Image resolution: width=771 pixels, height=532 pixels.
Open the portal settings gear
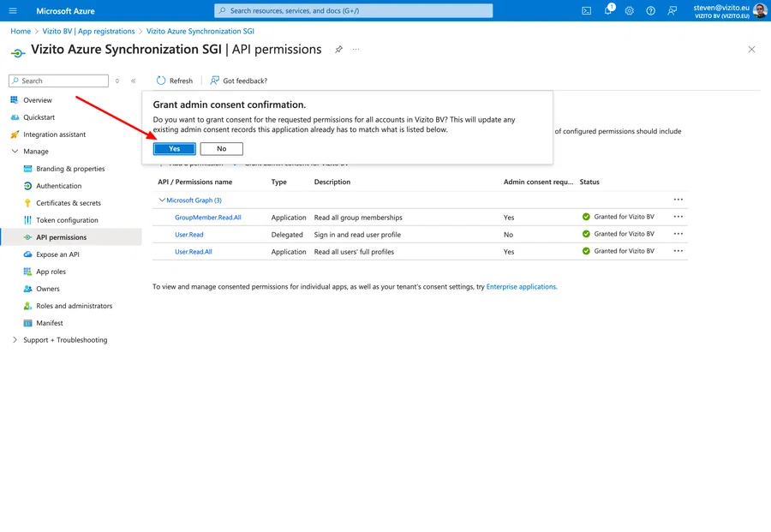pyautogui.click(x=628, y=10)
